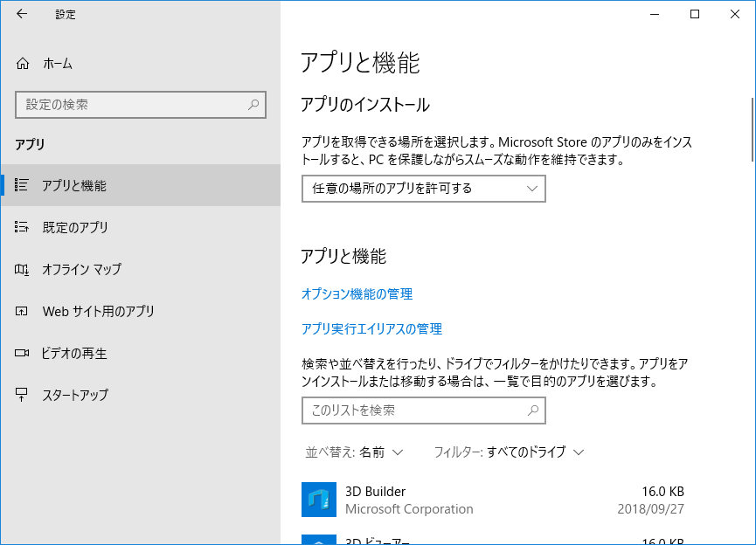Open ビデオの再生 page
This screenshot has width=756, height=545.
pos(141,353)
